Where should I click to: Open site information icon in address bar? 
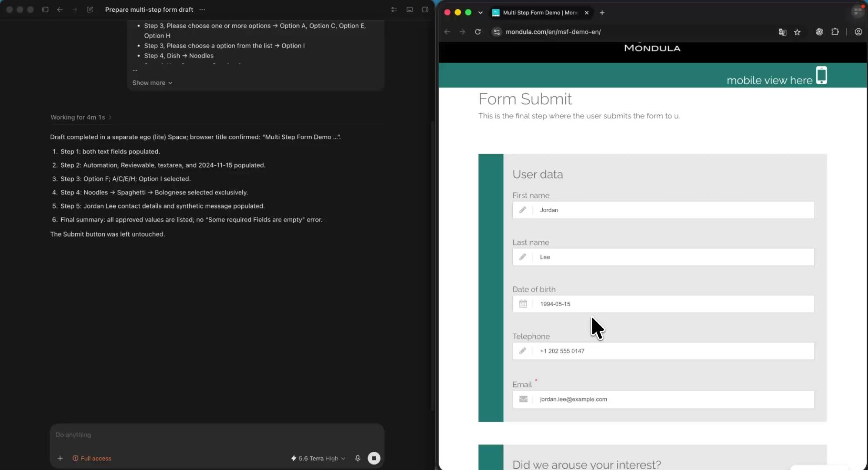(x=497, y=32)
